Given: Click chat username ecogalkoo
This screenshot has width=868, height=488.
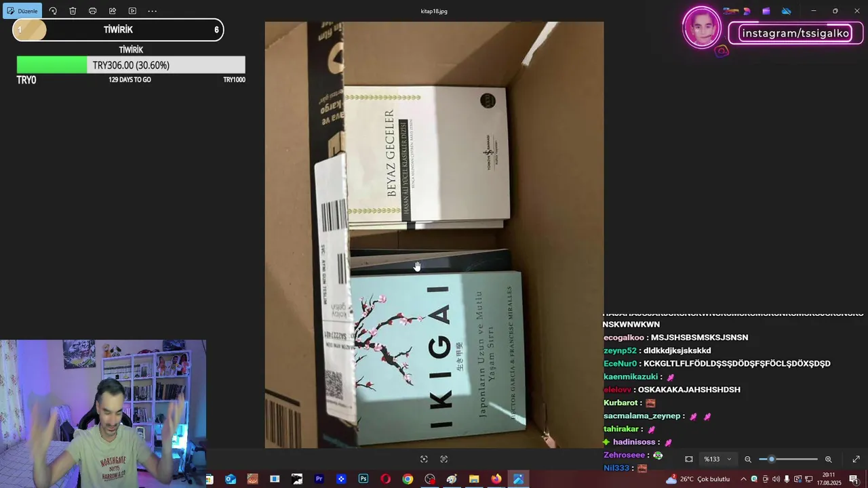Looking at the screenshot, I should coord(624,338).
